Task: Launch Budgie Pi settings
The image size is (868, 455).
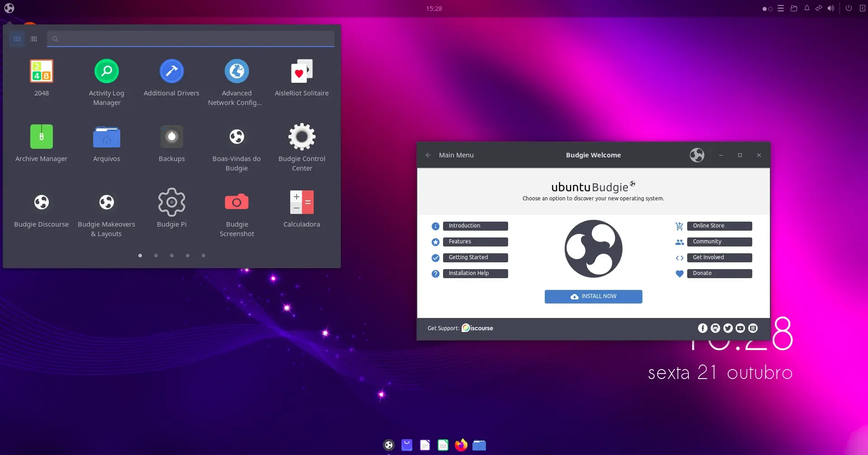Action: (x=172, y=209)
